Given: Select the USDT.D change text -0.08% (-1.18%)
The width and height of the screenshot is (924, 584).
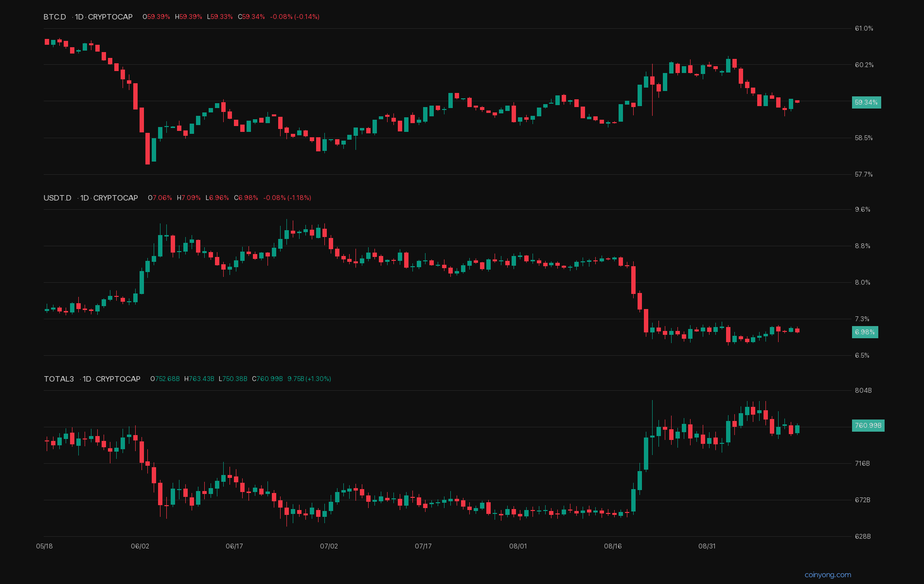Looking at the screenshot, I should pyautogui.click(x=287, y=198).
